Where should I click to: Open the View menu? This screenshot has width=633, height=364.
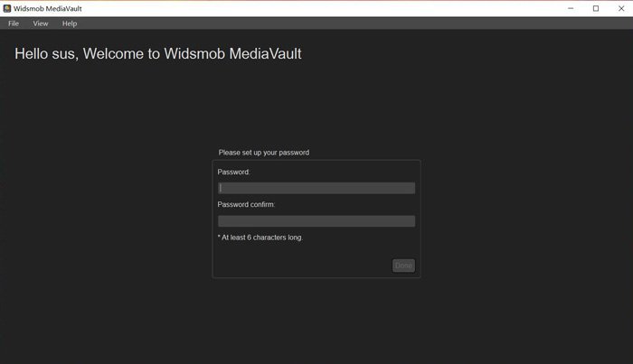pos(41,23)
